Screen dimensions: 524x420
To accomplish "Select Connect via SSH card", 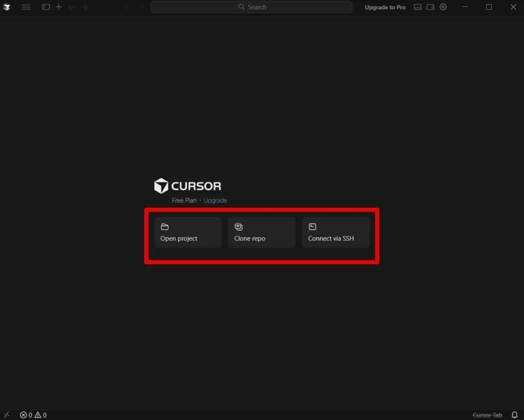I will pos(336,233).
